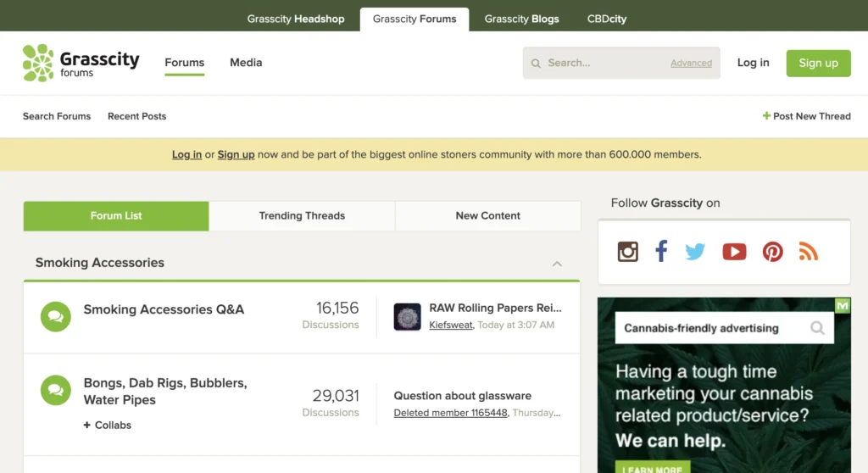868x473 pixels.
Task: Open Recent Posts link
Action: pos(136,116)
